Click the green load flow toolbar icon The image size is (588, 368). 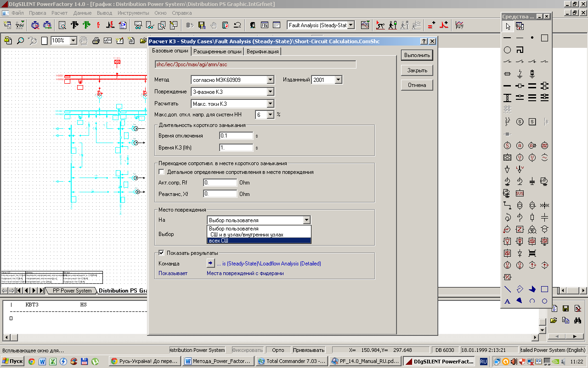click(86, 25)
